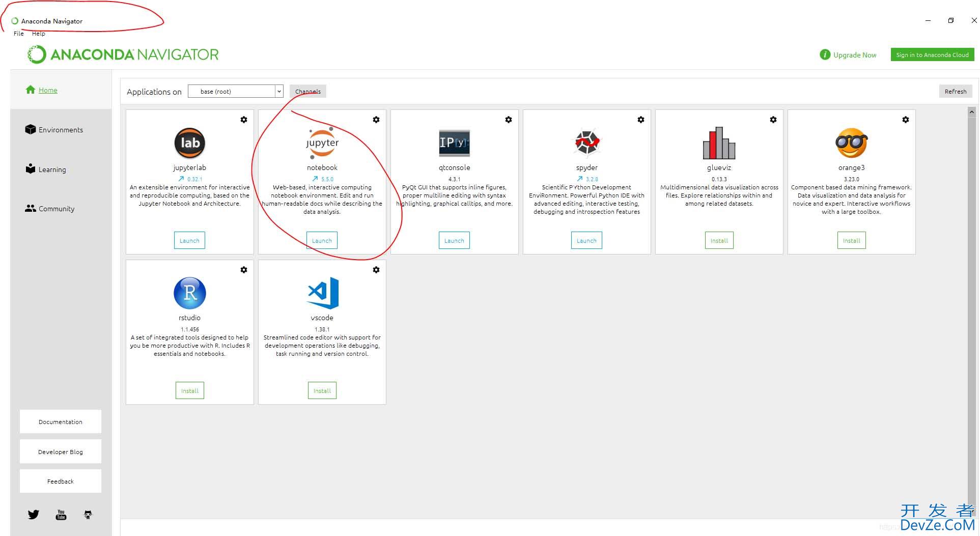Open the gear options for spyder

click(641, 120)
